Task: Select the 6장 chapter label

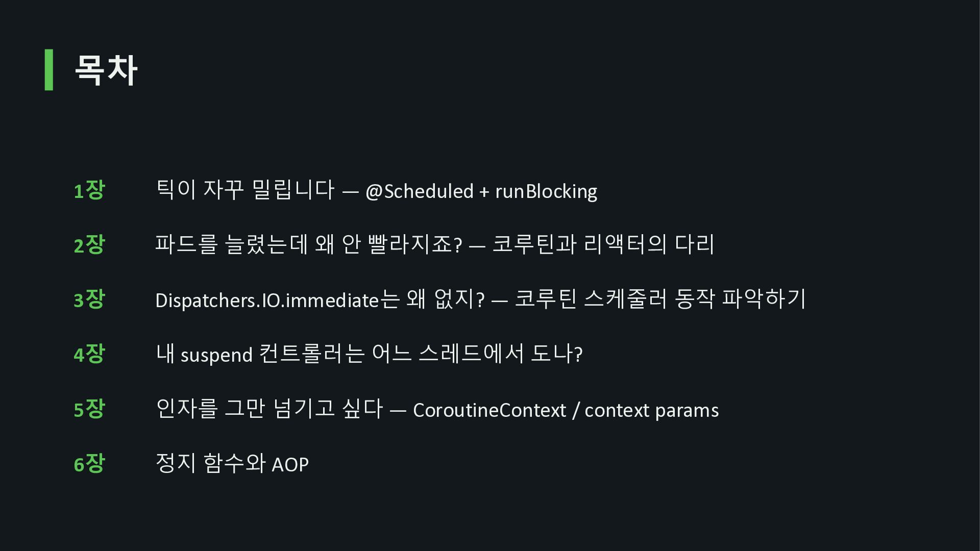Action: (89, 464)
